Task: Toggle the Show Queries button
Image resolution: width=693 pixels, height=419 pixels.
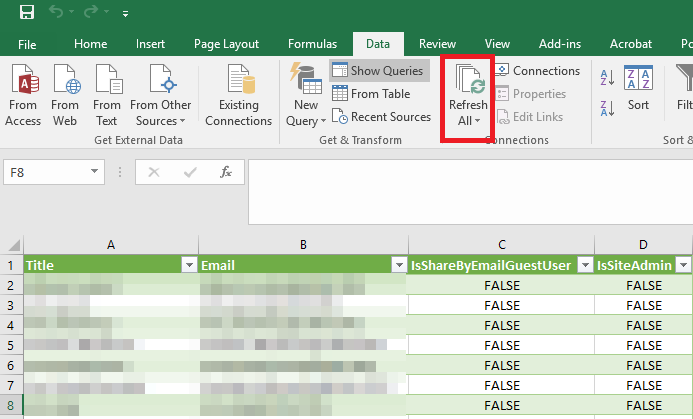Action: [x=379, y=71]
